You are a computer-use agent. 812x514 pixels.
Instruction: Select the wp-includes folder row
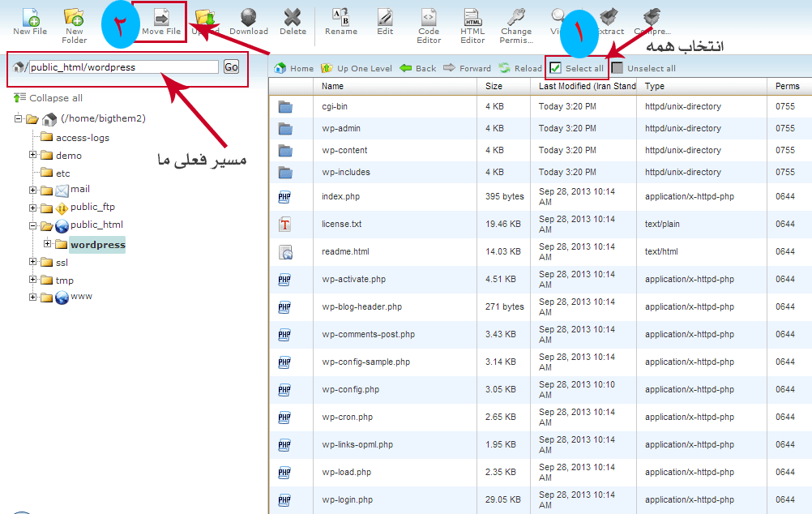click(541, 172)
